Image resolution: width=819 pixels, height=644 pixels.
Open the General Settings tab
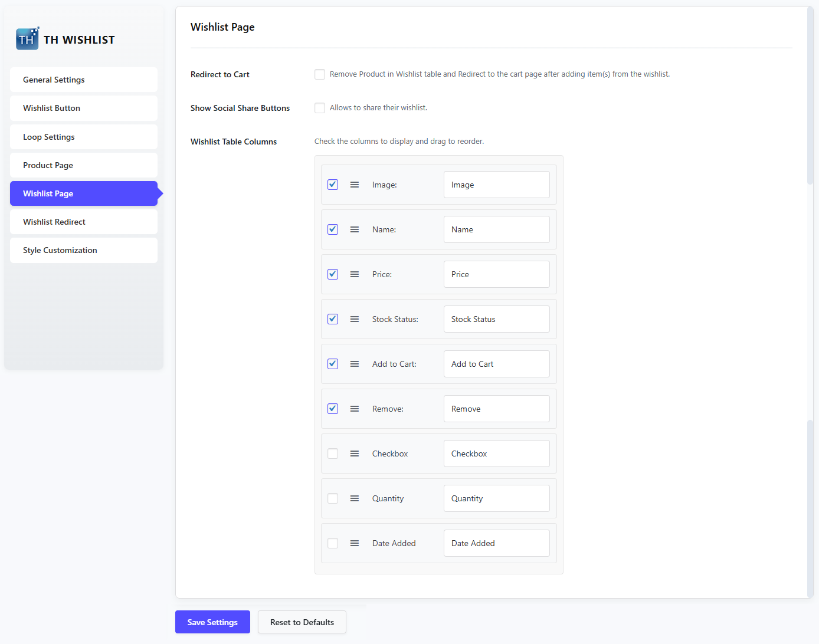(84, 80)
